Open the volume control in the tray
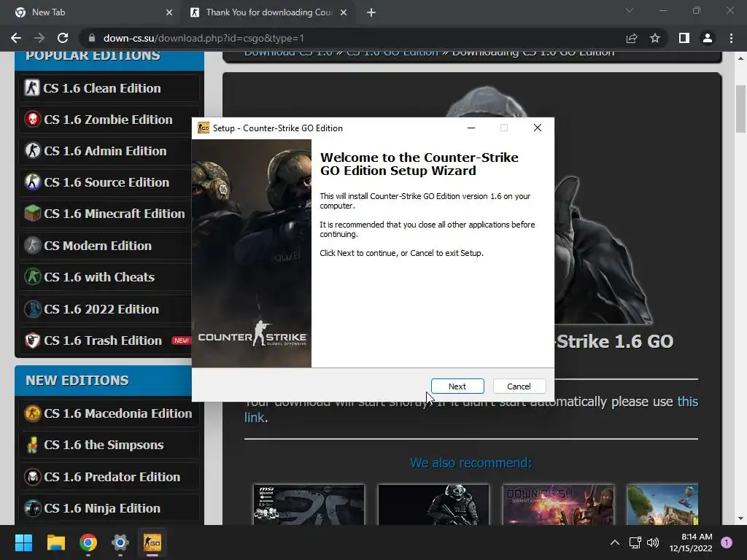This screenshot has height=560, width=747. [x=653, y=542]
